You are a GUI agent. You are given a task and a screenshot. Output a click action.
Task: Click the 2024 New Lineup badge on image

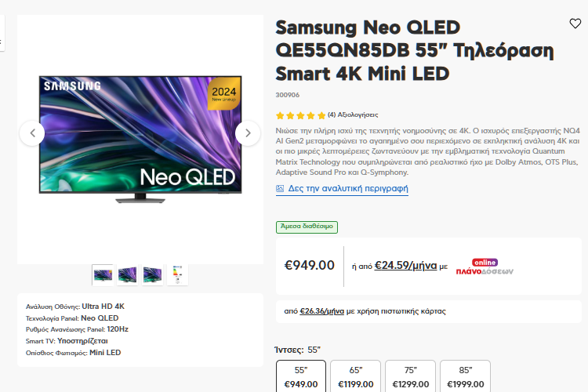pyautogui.click(x=224, y=94)
